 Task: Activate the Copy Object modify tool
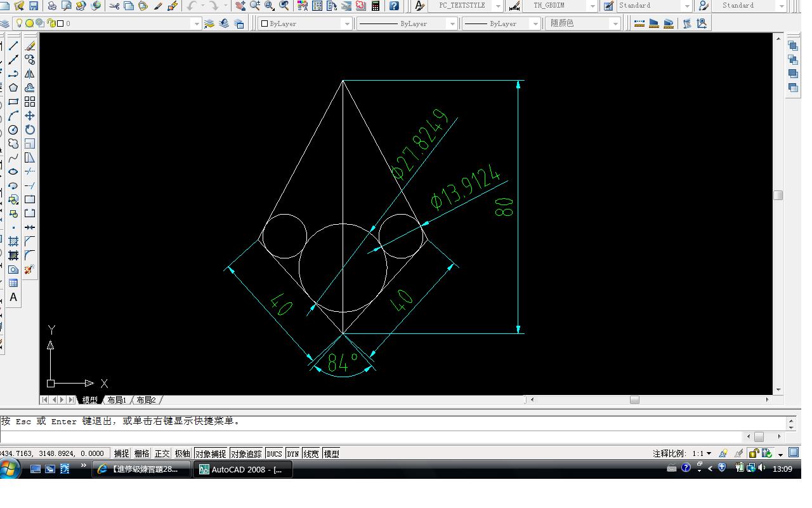30,60
